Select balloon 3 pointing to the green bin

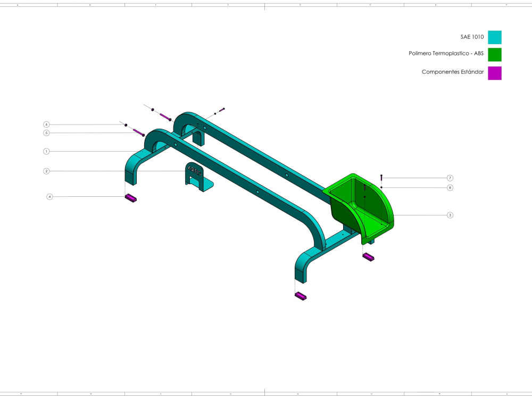450,215
